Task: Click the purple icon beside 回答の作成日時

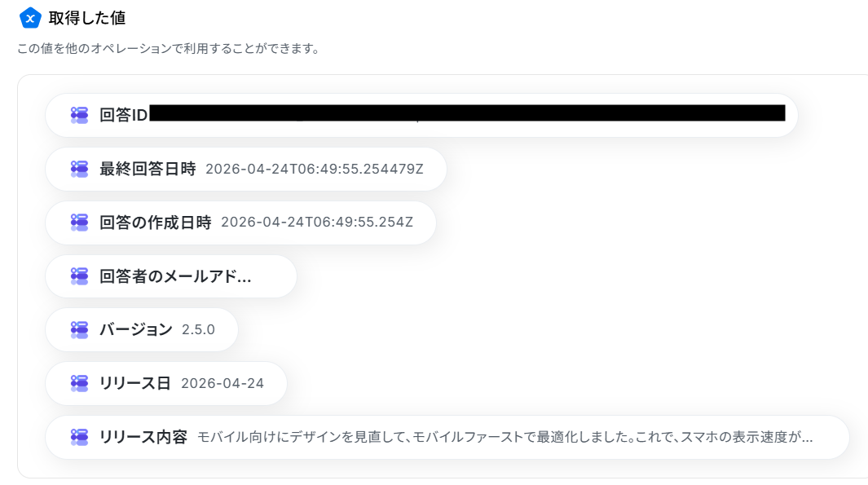Action: [79, 223]
